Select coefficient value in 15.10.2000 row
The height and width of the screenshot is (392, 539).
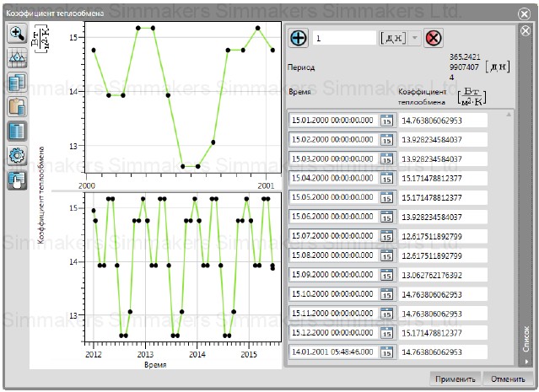click(x=443, y=294)
